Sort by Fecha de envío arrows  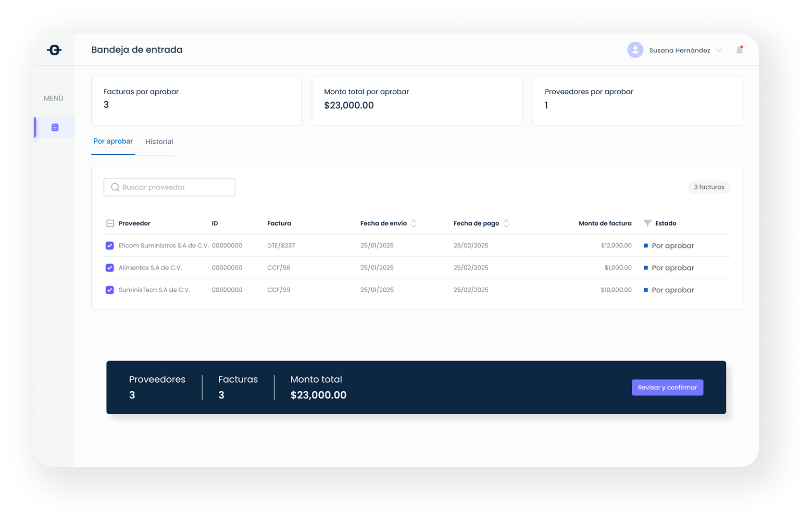pyautogui.click(x=413, y=223)
